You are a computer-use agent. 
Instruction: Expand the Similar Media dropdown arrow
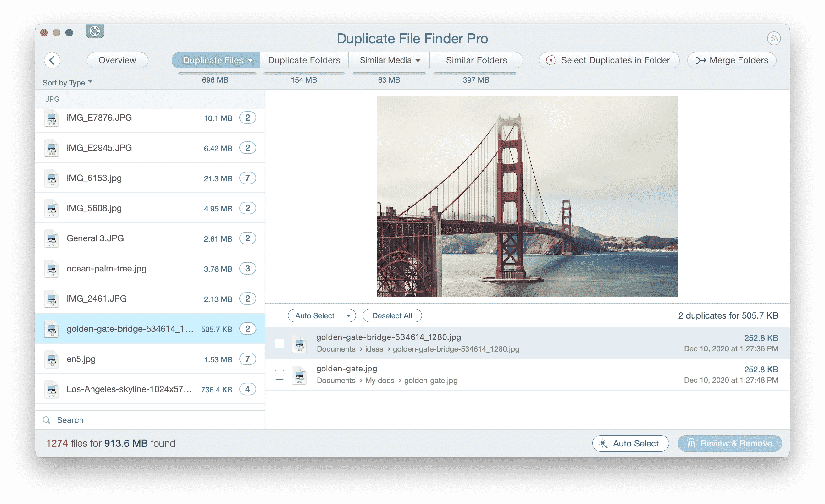tap(419, 60)
